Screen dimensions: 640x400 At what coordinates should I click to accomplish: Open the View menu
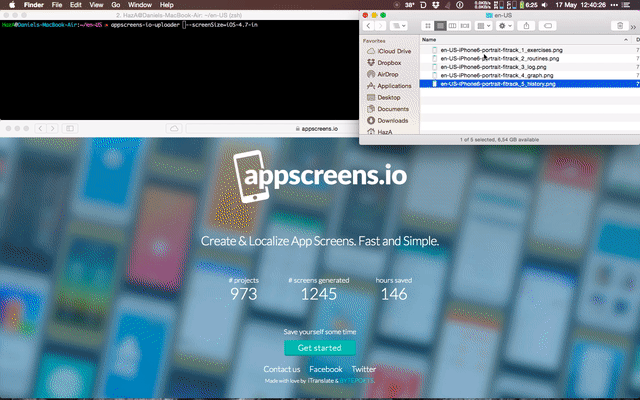[x=96, y=5]
